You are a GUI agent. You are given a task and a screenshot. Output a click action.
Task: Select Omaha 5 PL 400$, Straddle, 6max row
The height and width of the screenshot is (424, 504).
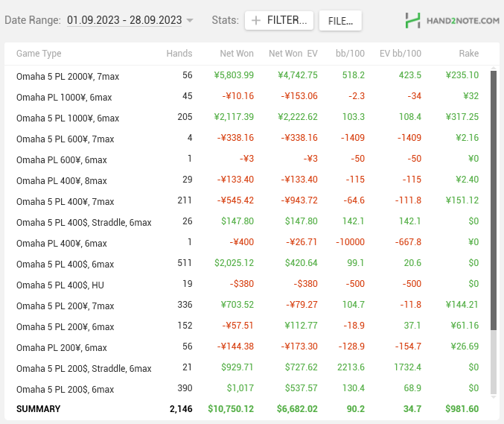click(247, 222)
